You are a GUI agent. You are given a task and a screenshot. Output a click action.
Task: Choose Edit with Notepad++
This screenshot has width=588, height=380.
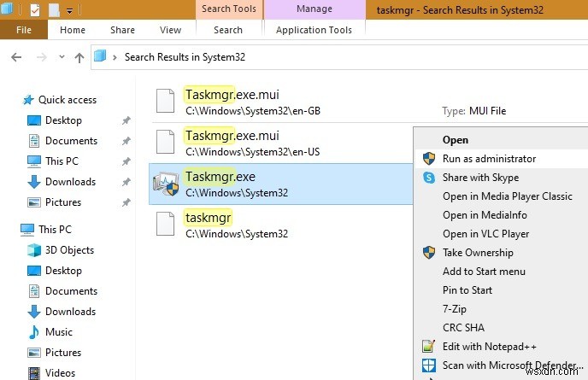point(490,347)
